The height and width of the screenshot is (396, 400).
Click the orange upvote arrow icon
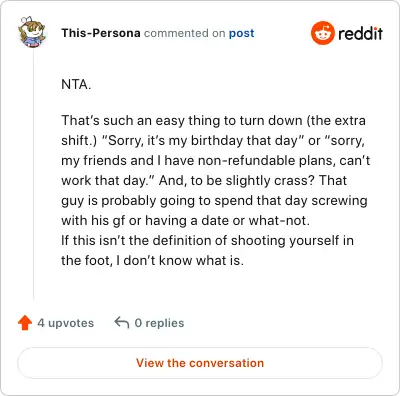point(25,323)
